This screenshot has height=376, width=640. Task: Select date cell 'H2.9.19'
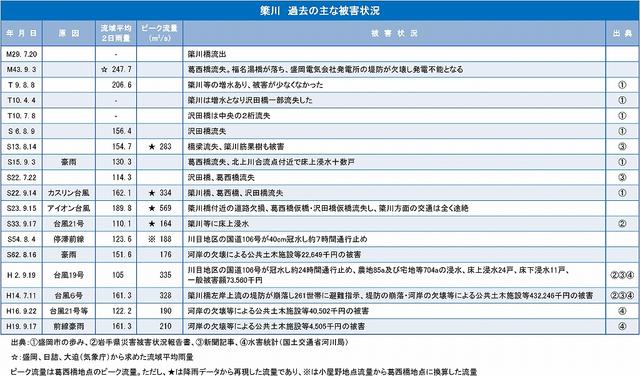tap(22, 275)
